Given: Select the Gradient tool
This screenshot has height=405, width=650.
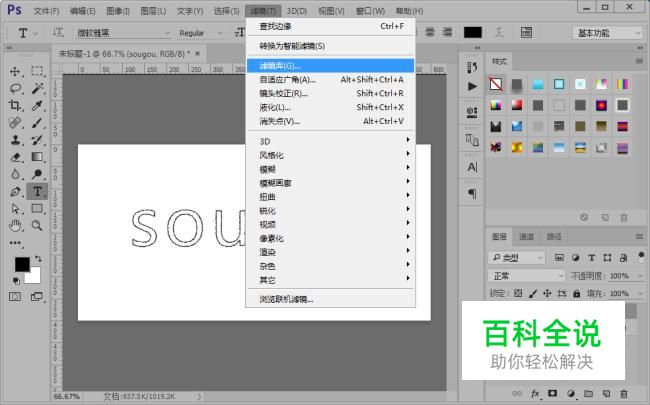Looking at the screenshot, I should pos(37,157).
